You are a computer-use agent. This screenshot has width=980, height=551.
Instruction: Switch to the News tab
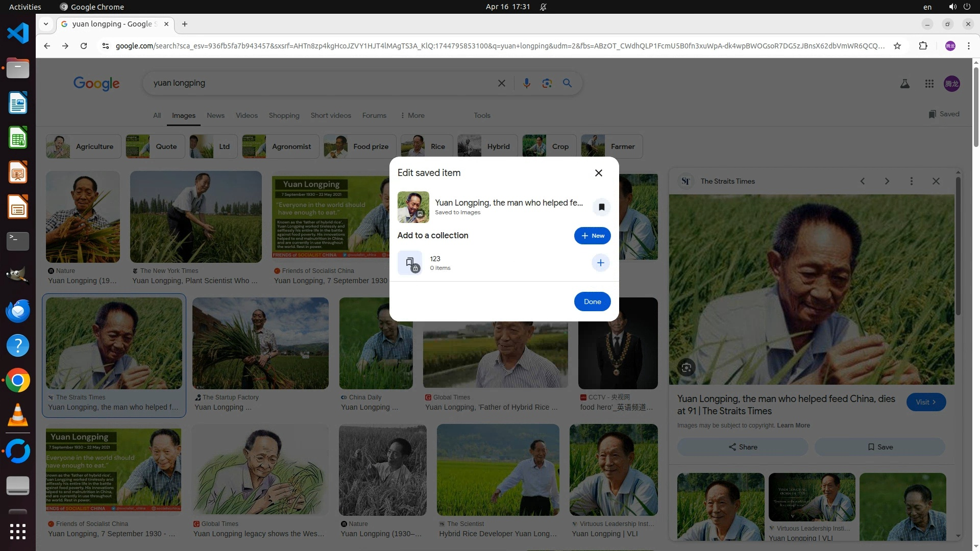click(x=215, y=115)
